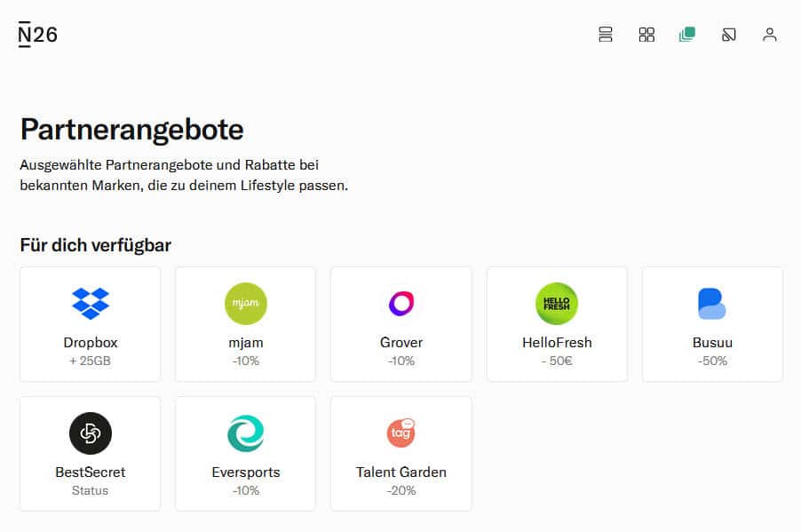This screenshot has height=532, width=801.
Task: Click the teal Eversports logo
Action: pyautogui.click(x=245, y=433)
